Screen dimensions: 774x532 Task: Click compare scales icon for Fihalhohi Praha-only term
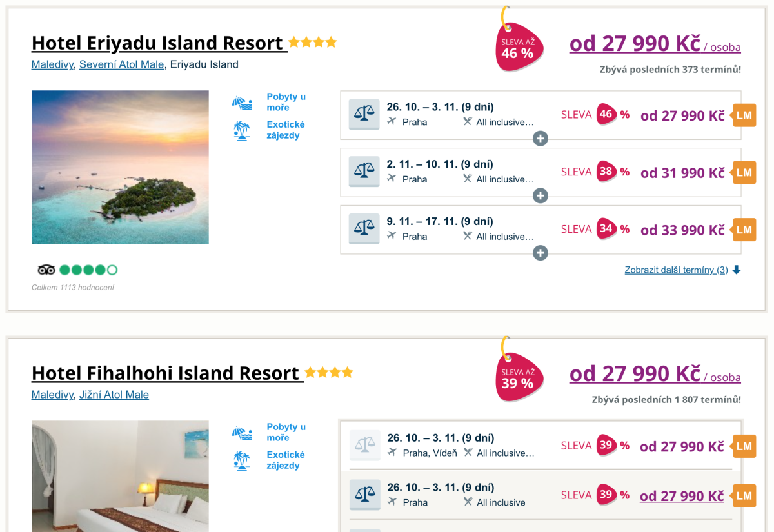tap(365, 495)
